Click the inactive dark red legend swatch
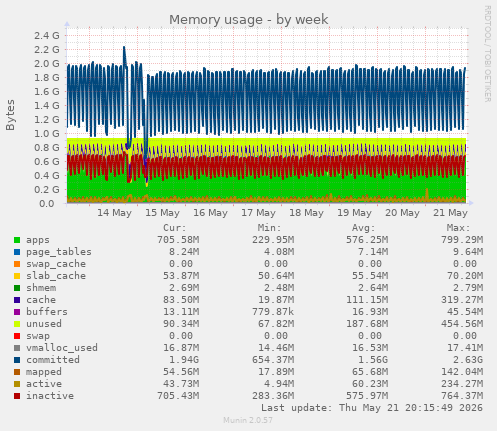497x431 pixels. click(x=17, y=396)
